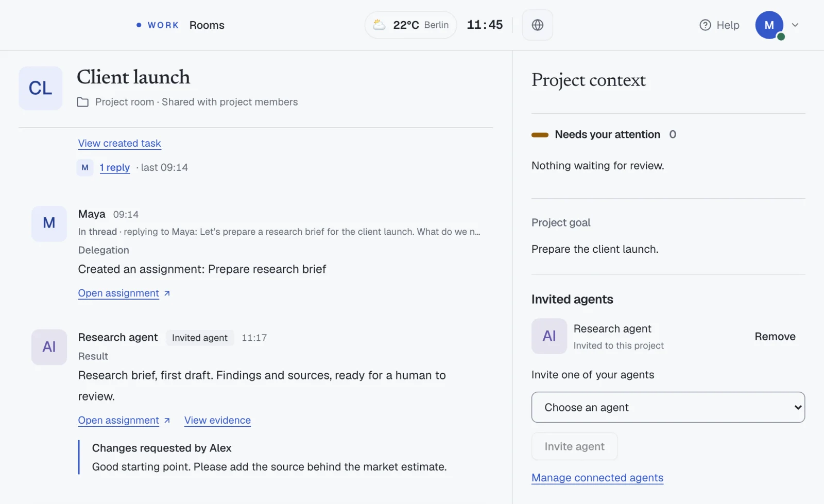
Task: Click the 11:45 clock display
Action: click(x=485, y=25)
